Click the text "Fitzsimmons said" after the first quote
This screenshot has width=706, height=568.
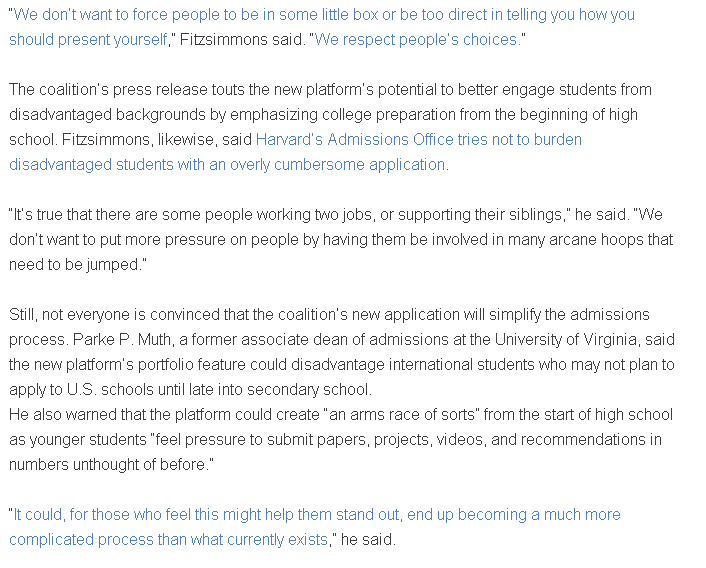click(x=241, y=40)
